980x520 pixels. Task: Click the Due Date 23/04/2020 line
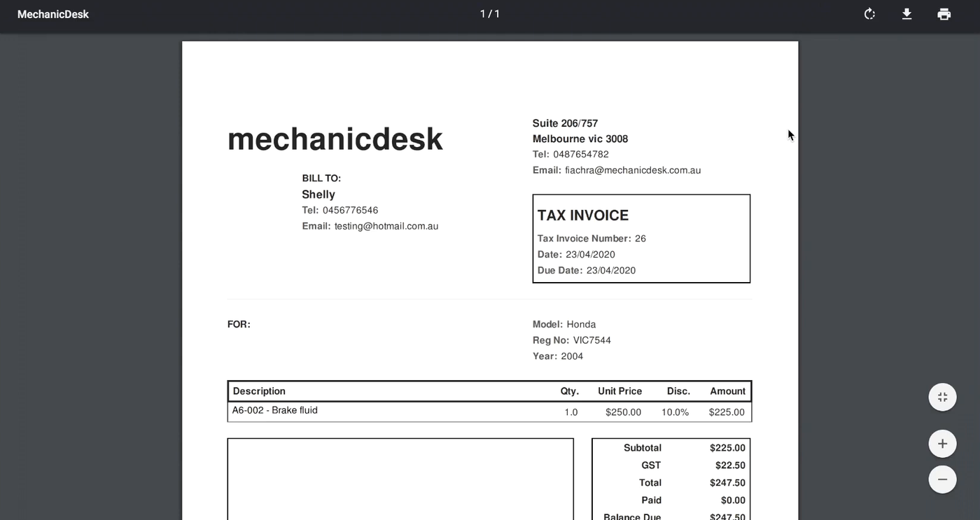pyautogui.click(x=587, y=270)
